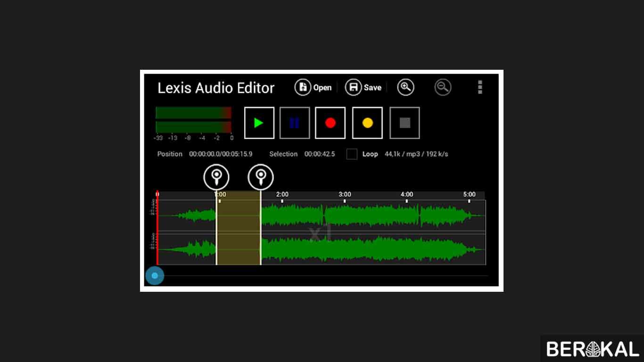Click inside the highlighted selection region

pyautogui.click(x=239, y=228)
